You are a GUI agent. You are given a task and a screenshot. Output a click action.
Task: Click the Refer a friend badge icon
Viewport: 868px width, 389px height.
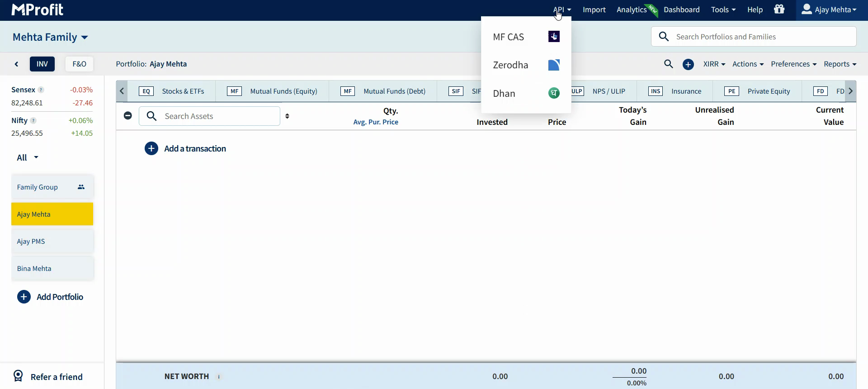(18, 376)
